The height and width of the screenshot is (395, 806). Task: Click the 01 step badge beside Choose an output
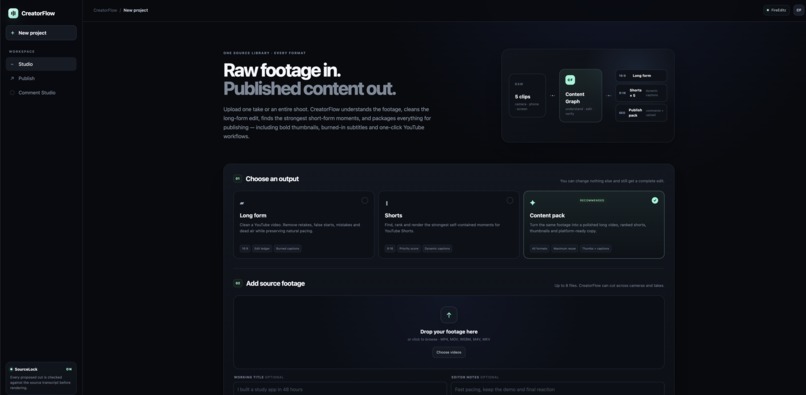237,179
